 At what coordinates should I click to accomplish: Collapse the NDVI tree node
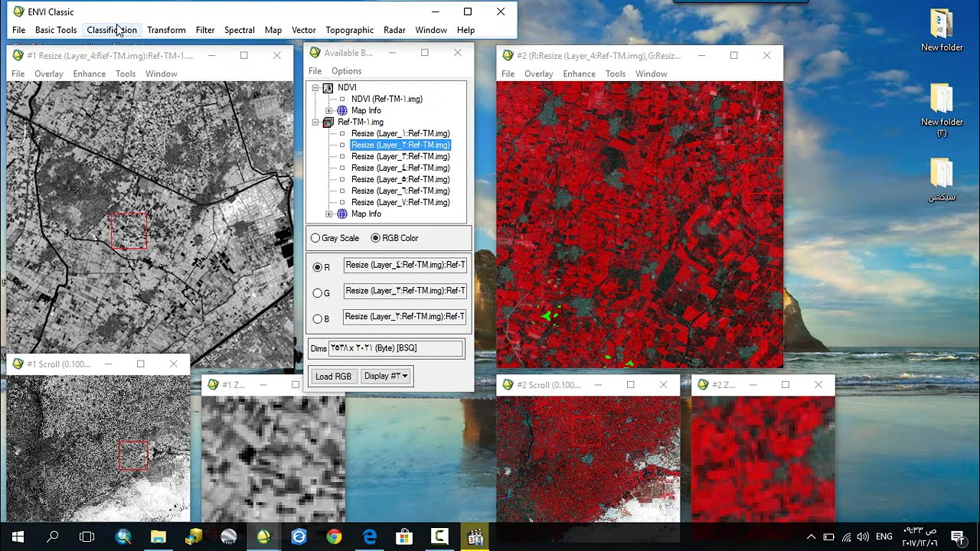[x=315, y=87]
